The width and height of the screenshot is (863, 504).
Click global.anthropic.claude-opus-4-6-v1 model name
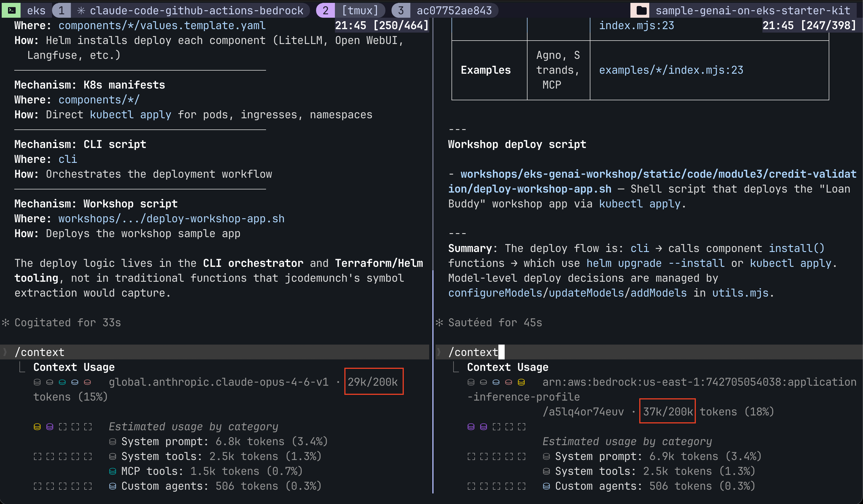(x=219, y=382)
